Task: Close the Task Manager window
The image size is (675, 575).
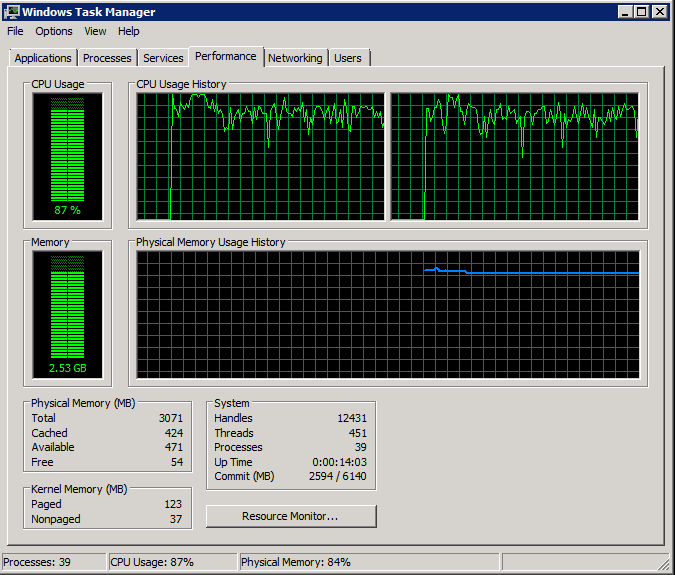Action: [659, 12]
